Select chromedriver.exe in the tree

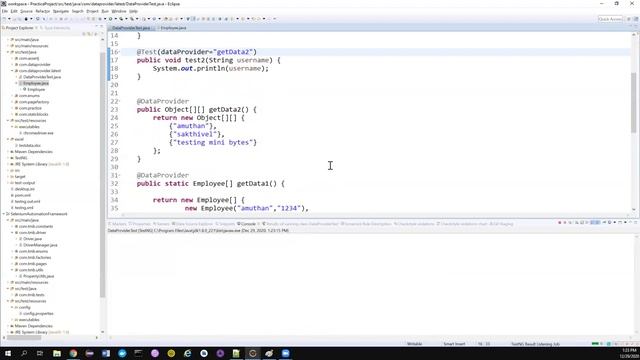pyautogui.click(x=38, y=133)
